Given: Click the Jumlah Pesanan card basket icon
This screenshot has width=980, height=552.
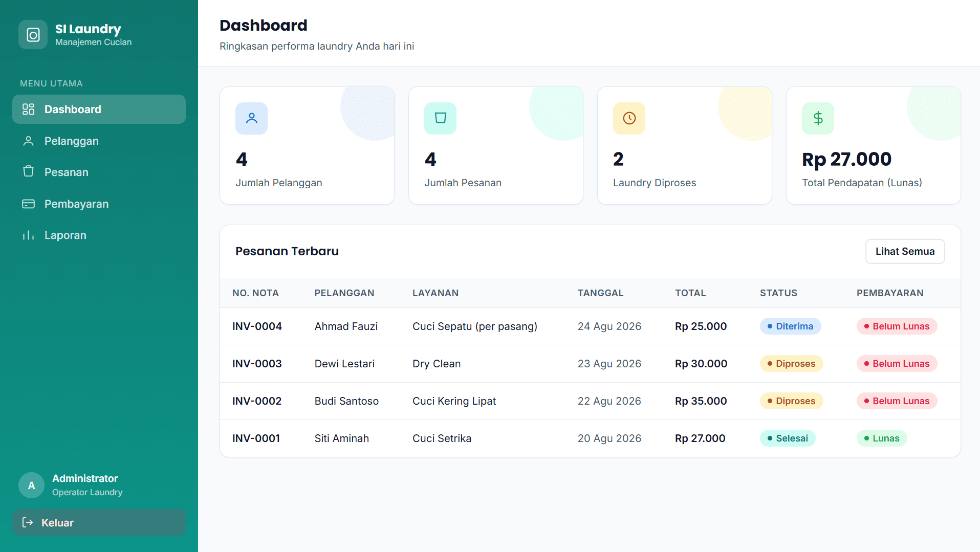Looking at the screenshot, I should 440,118.
